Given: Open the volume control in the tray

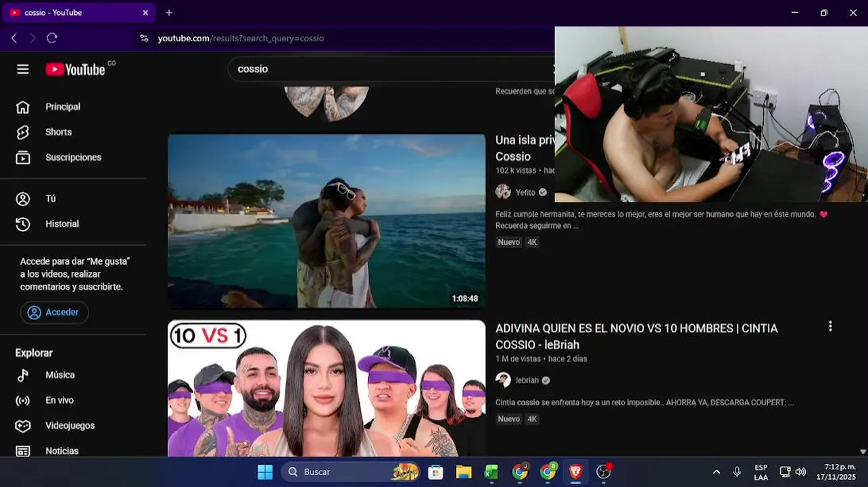Looking at the screenshot, I should [801, 472].
